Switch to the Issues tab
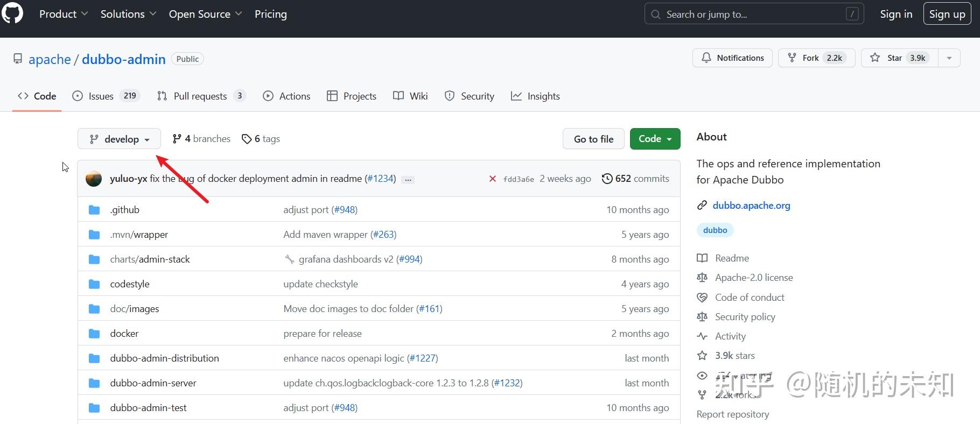This screenshot has width=980, height=424. pos(106,96)
